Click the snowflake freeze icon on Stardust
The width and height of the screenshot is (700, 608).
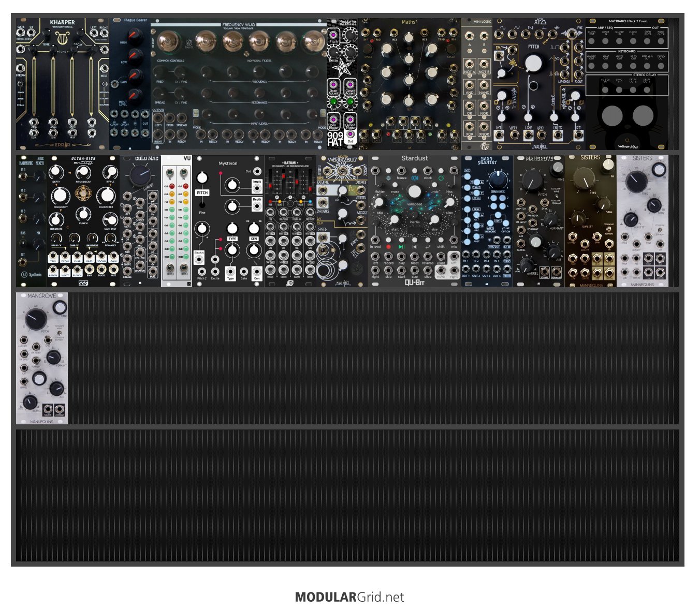[x=388, y=178]
